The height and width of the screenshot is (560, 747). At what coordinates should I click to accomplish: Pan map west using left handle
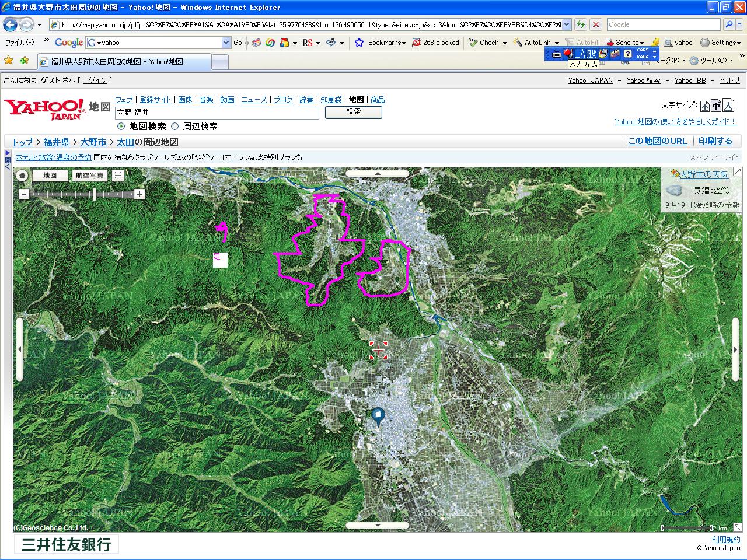click(19, 349)
